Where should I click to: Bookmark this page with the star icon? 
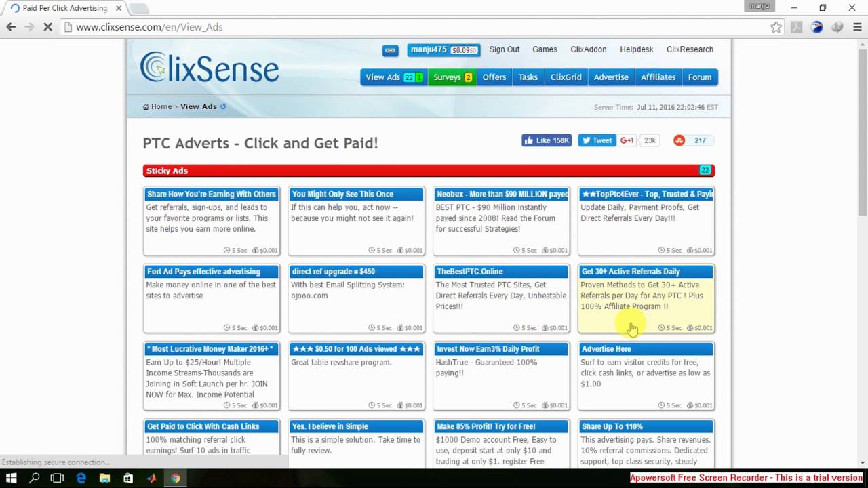[776, 27]
